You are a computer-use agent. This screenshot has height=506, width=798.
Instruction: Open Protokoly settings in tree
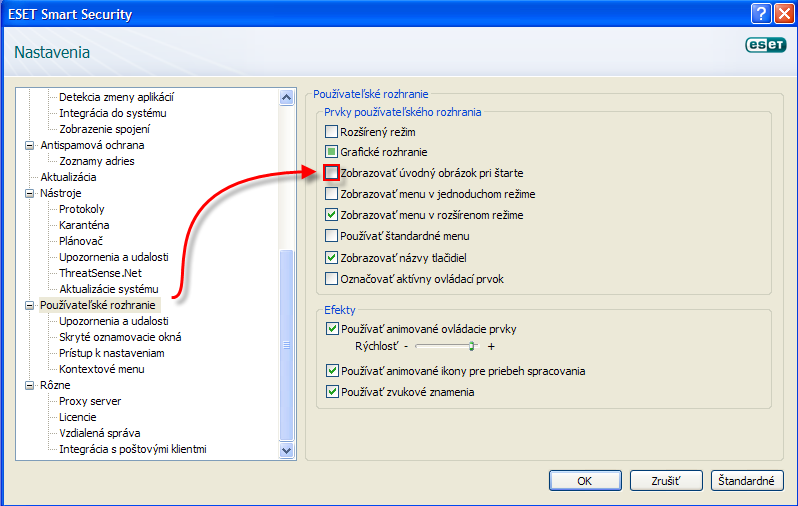pos(81,209)
